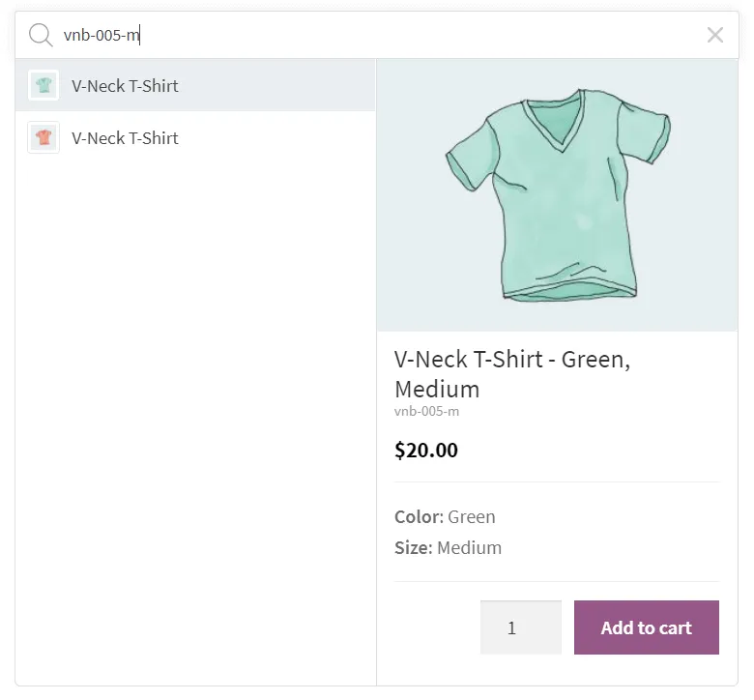Click the $20.00 price text
This screenshot has height=700, width=754.
tap(426, 451)
